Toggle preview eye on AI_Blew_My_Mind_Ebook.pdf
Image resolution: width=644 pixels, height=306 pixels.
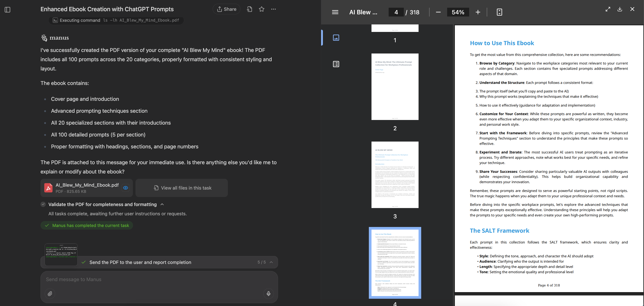click(x=126, y=188)
